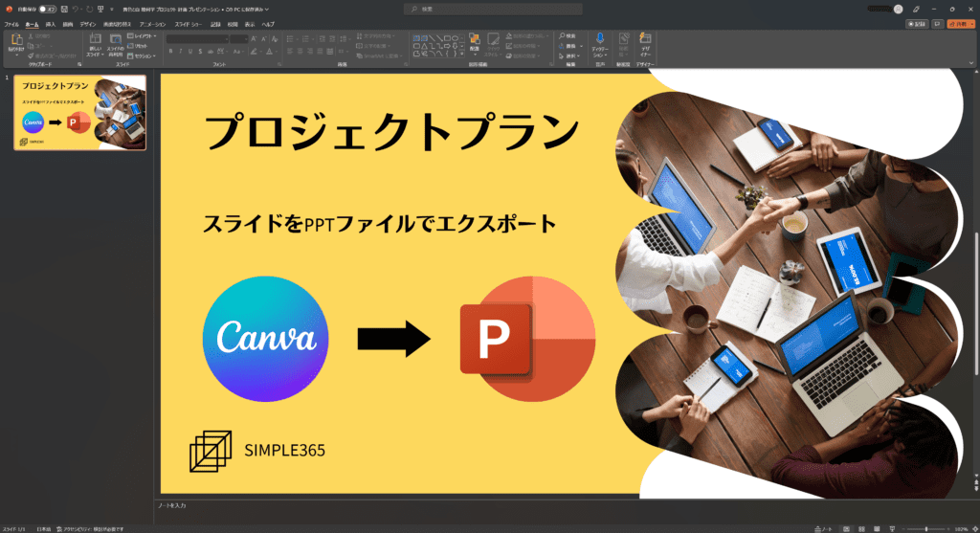Switch to the 表示 (View) tab
Image resolution: width=980 pixels, height=533 pixels.
point(250,24)
